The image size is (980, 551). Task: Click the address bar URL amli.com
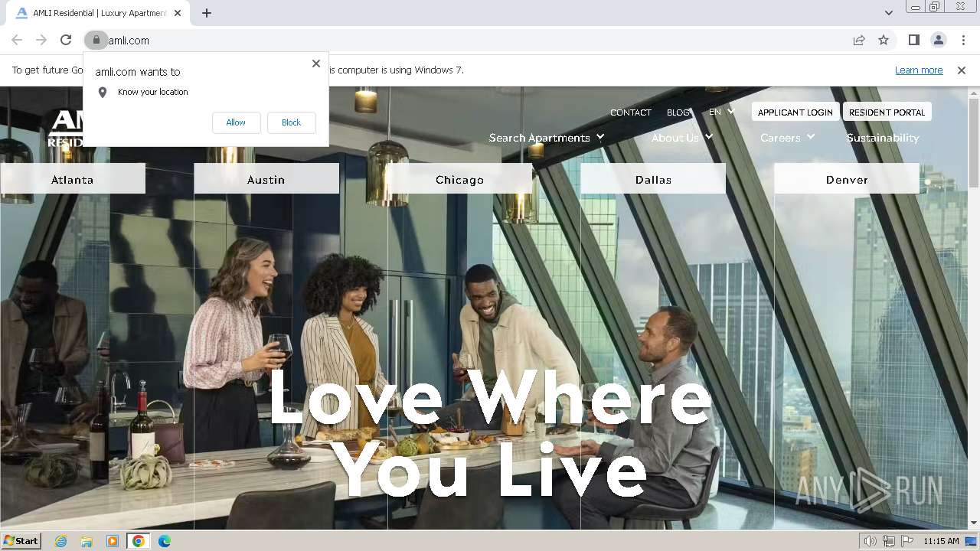pos(129,41)
